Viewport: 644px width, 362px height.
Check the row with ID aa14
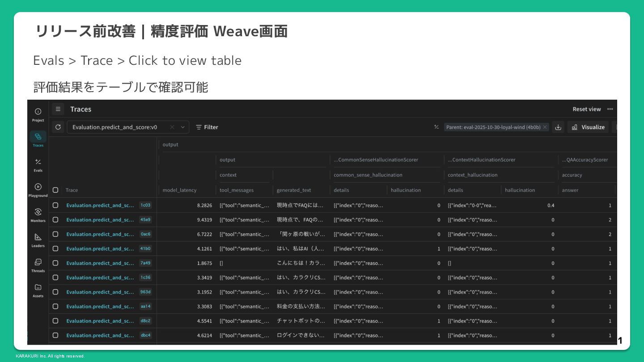coord(55,306)
